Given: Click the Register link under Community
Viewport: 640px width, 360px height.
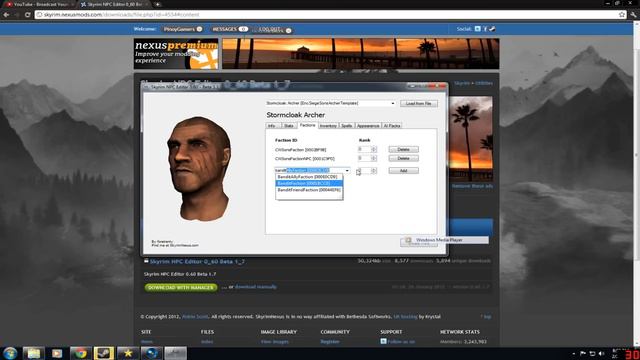Looking at the screenshot, I should 330,342.
